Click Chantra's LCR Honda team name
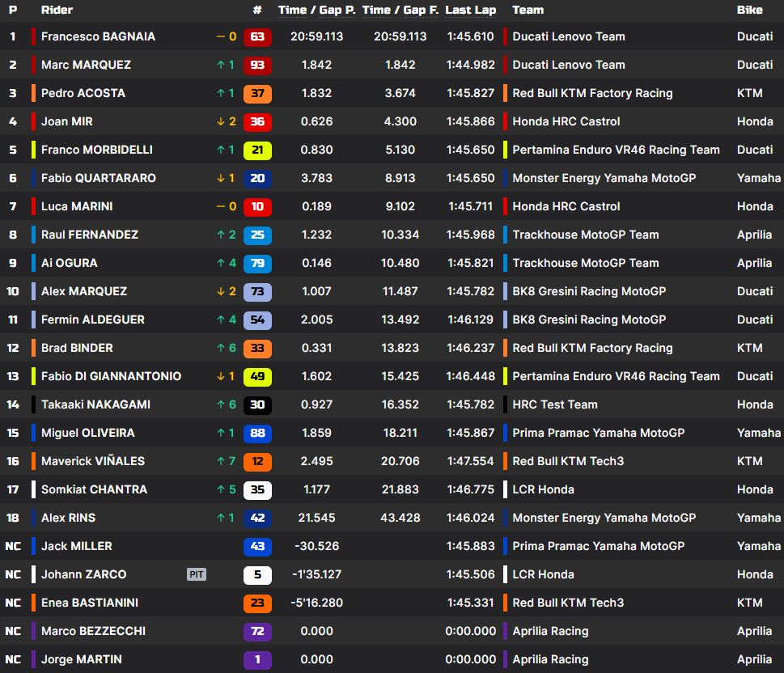The height and width of the screenshot is (673, 784). click(x=543, y=489)
